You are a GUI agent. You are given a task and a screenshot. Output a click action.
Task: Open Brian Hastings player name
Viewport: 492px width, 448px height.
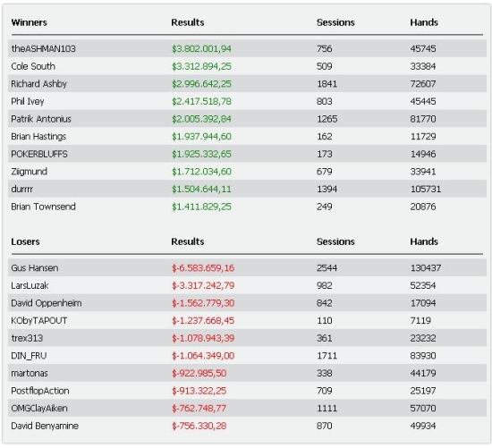point(38,137)
